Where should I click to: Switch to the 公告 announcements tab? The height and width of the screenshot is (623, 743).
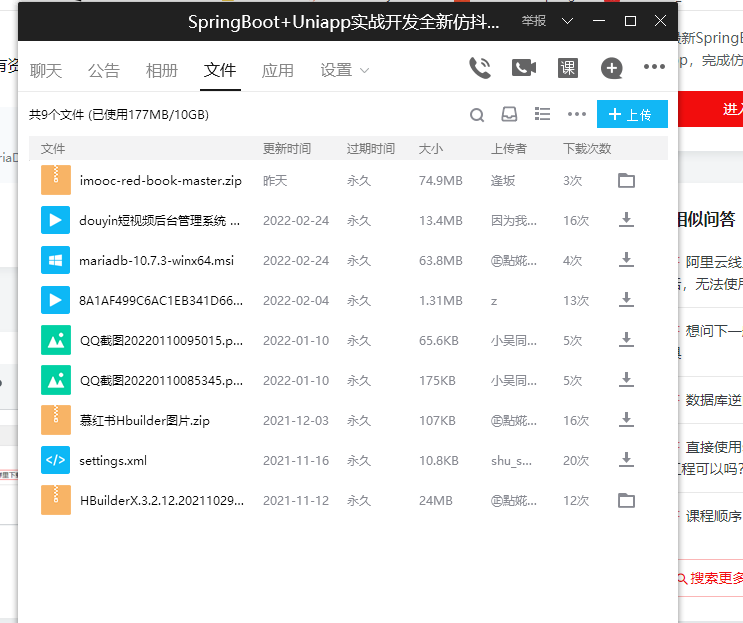(x=104, y=71)
